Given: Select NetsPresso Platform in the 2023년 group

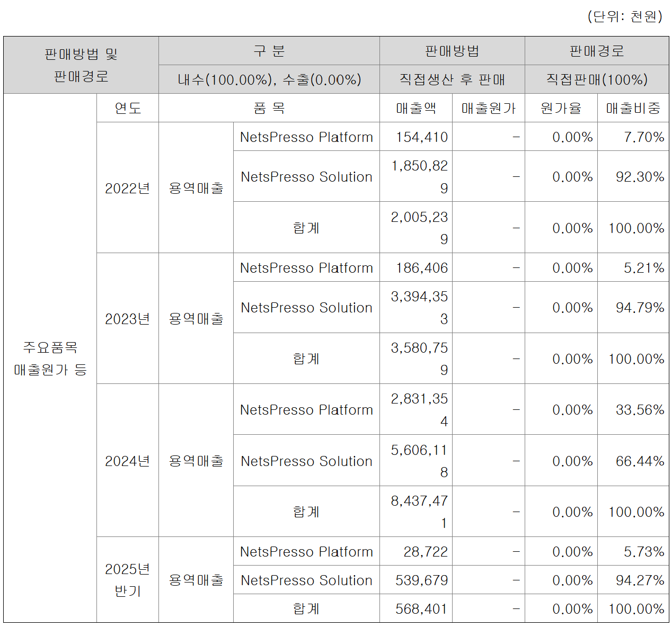Looking at the screenshot, I should click(x=306, y=268).
